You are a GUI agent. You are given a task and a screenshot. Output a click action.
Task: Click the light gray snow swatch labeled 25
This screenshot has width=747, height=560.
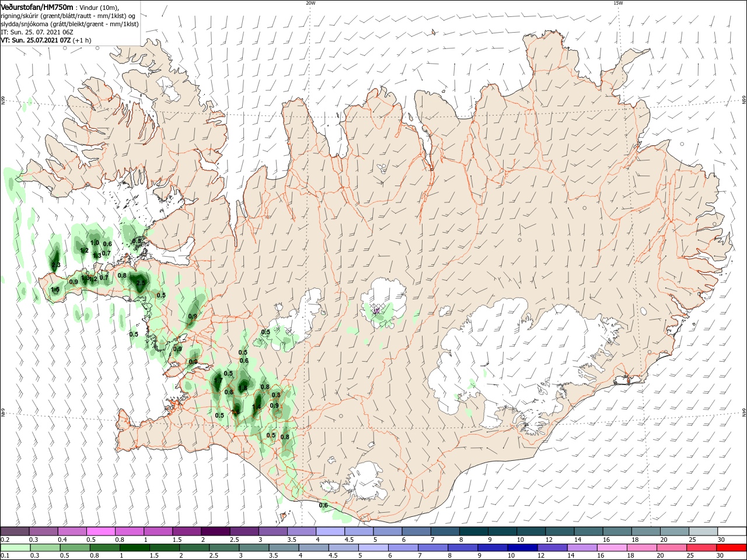[x=703, y=531]
